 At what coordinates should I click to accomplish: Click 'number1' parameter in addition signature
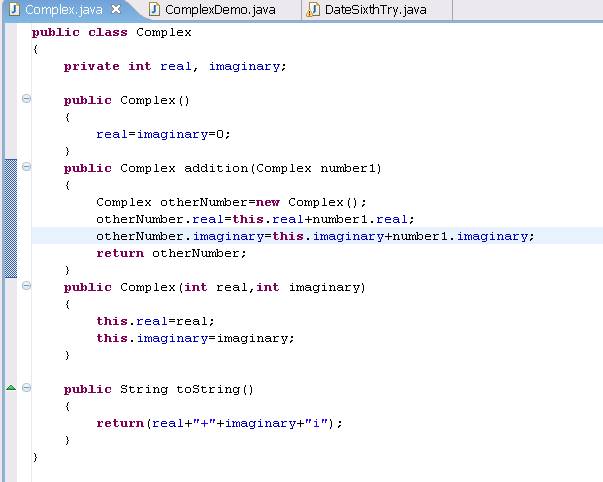pyautogui.click(x=348, y=168)
